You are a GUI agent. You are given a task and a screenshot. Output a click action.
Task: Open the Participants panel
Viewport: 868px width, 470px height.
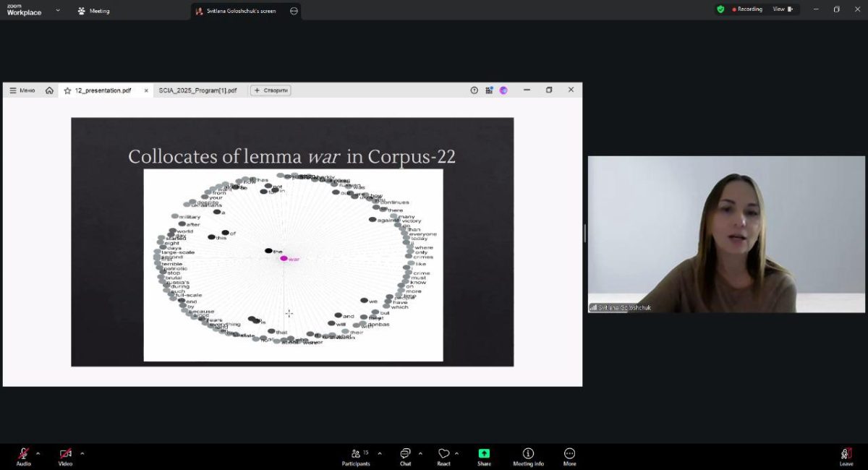355,456
